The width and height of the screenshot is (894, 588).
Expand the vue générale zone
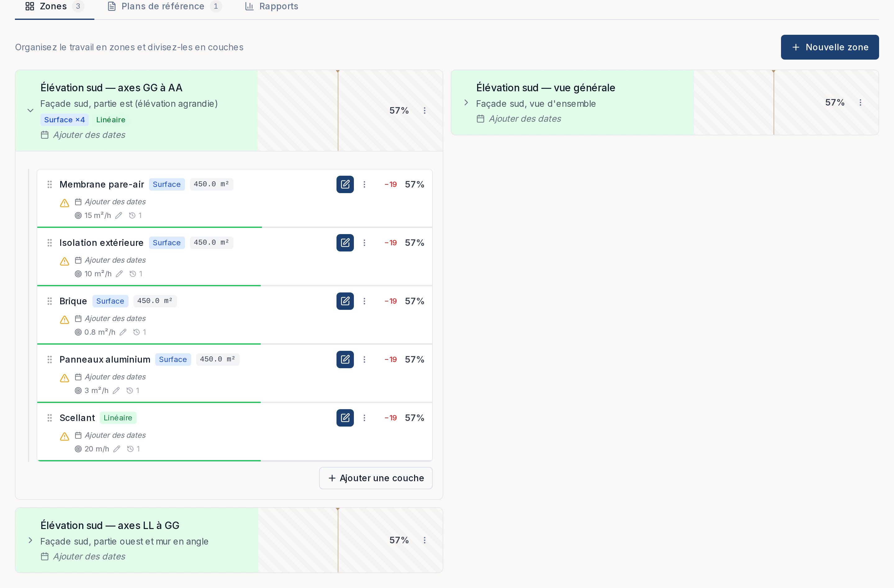point(466,102)
